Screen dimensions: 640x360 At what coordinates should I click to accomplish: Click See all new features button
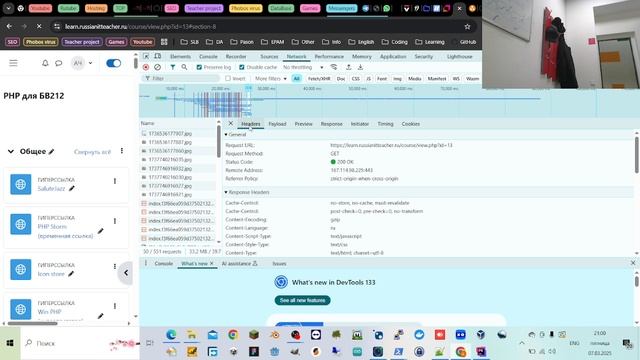coord(302,300)
